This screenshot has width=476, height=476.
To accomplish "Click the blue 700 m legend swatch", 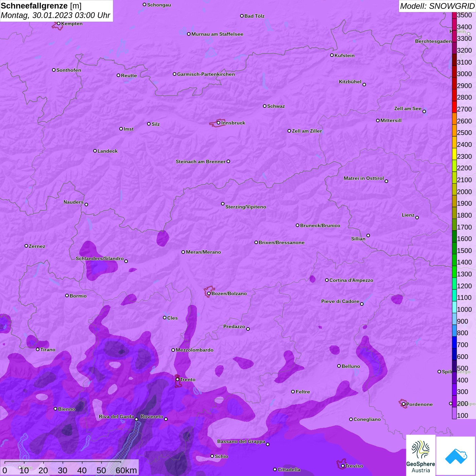I will pos(454,342).
